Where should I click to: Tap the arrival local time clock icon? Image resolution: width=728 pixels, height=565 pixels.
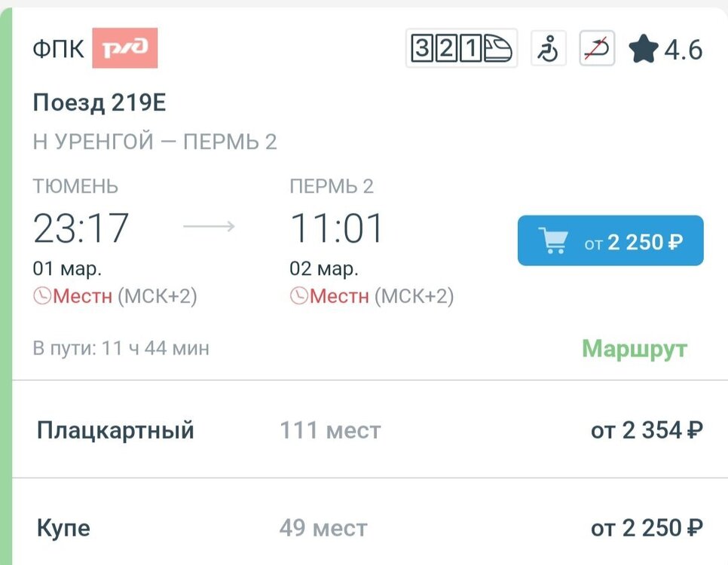click(x=298, y=296)
